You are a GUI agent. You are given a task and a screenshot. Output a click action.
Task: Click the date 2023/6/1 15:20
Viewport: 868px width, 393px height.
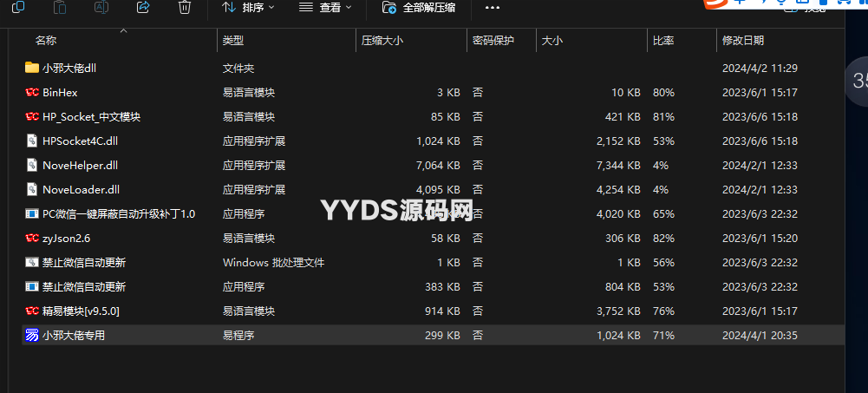(760, 238)
